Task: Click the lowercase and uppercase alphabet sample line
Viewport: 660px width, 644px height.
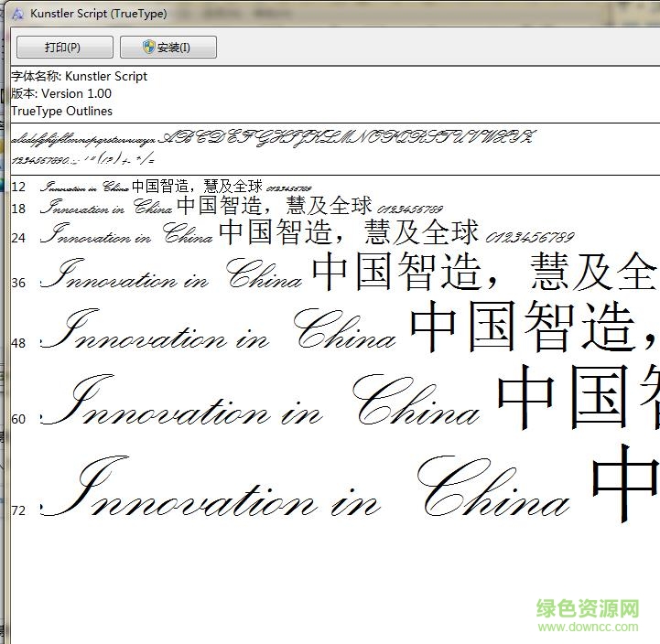Action: (273, 138)
